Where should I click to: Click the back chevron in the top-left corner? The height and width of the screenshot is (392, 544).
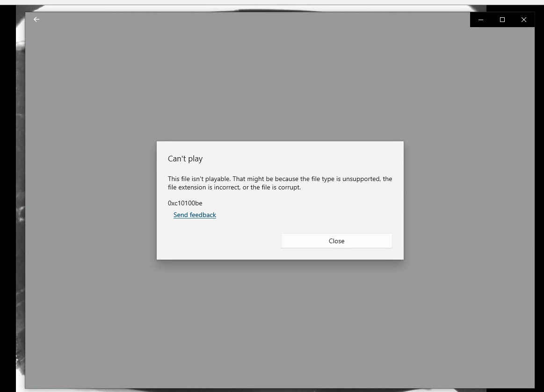[x=36, y=19]
